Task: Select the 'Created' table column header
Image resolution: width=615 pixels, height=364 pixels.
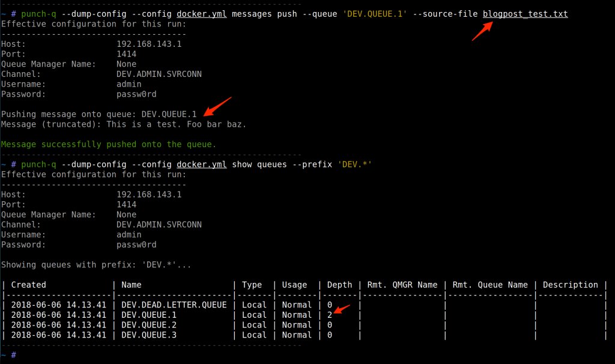Action: [28, 285]
